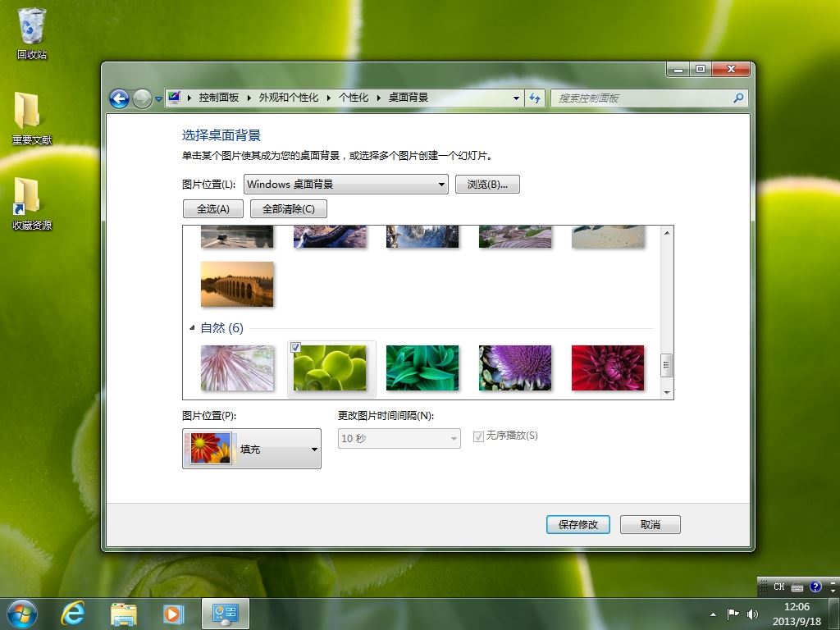Click the wallpaper list scrollbar thumb

[667, 365]
